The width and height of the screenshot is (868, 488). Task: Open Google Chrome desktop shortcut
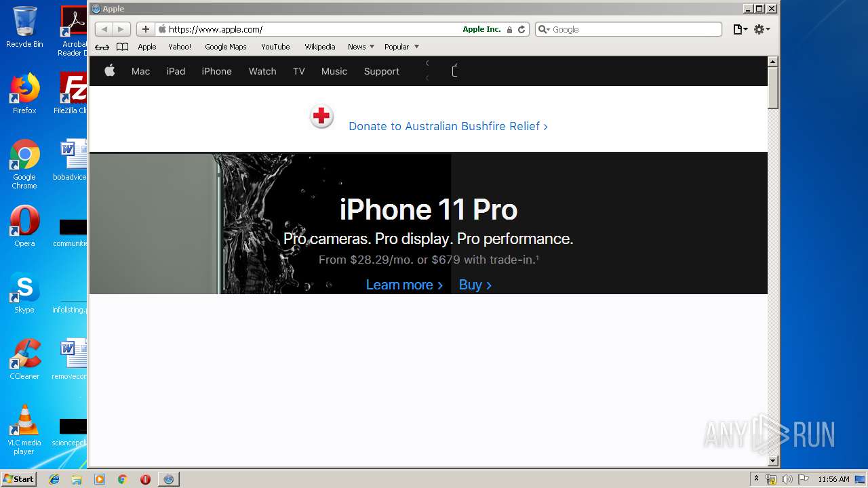click(x=24, y=164)
